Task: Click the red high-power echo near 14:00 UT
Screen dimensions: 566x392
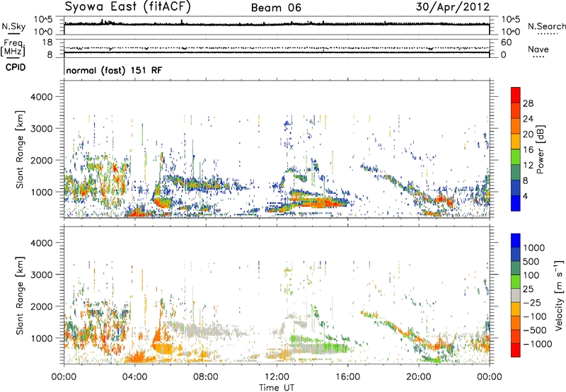Action: (321, 202)
